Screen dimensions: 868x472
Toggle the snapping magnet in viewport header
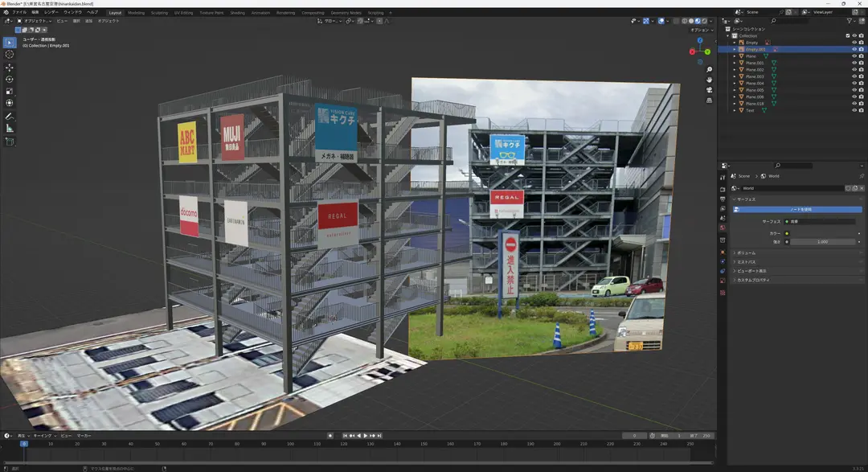(x=360, y=21)
